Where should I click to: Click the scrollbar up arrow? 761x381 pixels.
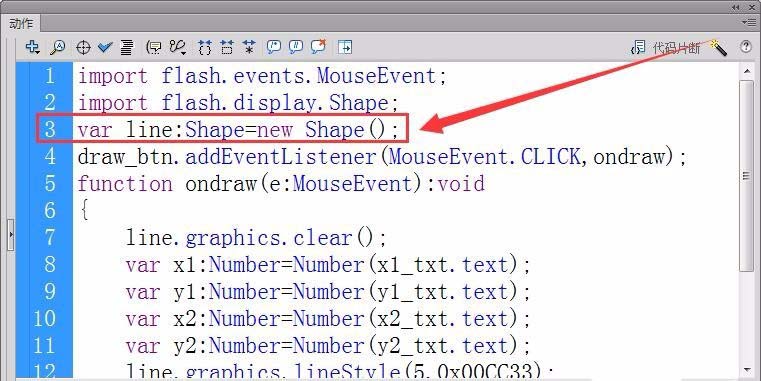(746, 71)
